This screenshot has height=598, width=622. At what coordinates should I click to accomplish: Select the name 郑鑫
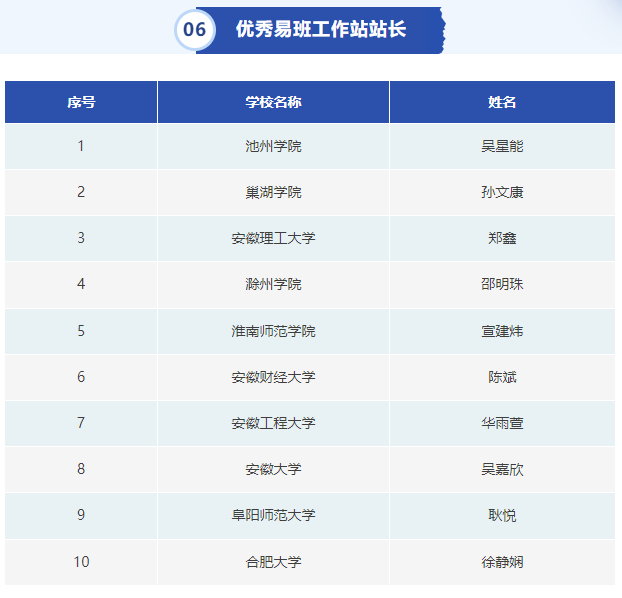tap(502, 238)
